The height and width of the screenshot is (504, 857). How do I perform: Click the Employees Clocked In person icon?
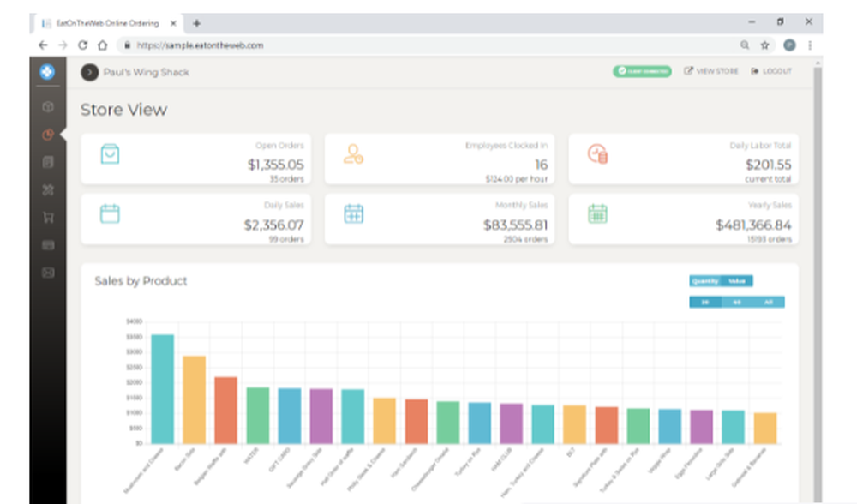354,154
